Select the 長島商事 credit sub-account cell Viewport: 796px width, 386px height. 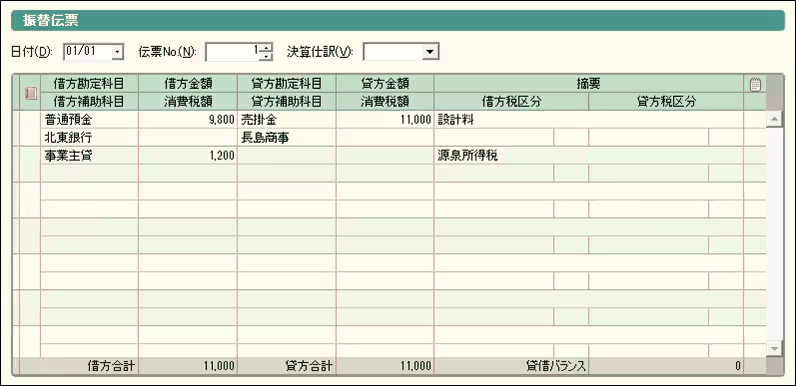287,138
